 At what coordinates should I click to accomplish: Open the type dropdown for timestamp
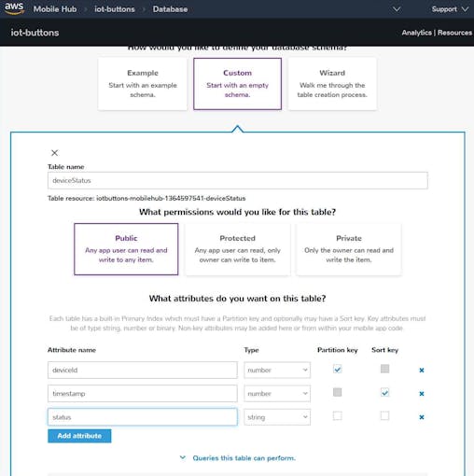[x=277, y=394]
